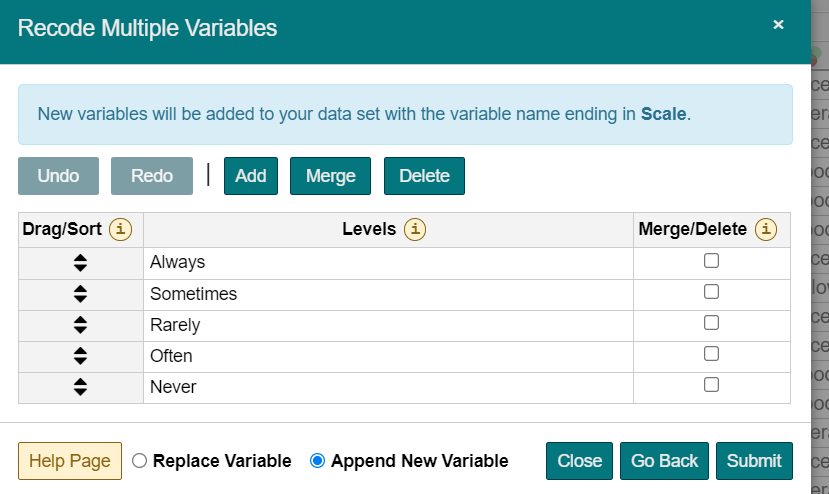Select the Replace Variable option

coord(140,461)
